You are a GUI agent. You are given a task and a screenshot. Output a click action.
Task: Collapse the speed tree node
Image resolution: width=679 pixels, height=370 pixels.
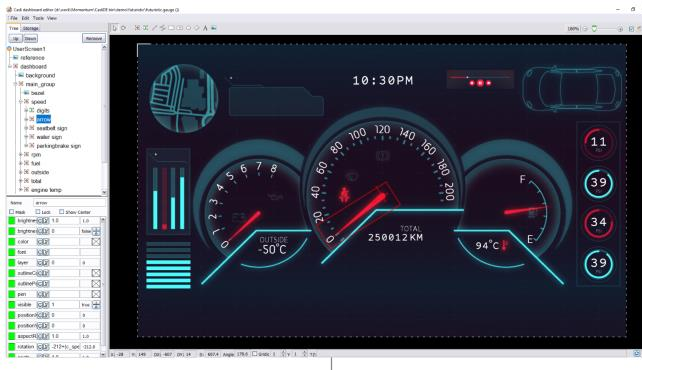tap(20, 101)
